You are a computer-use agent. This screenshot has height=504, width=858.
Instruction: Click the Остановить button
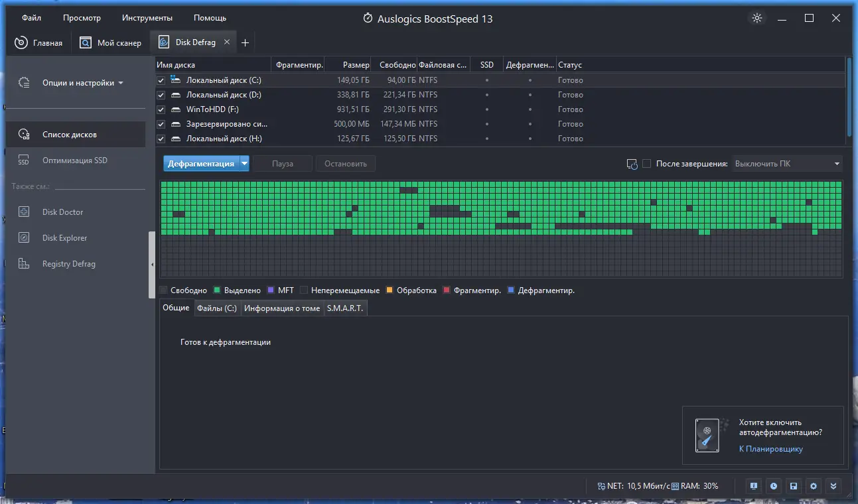point(346,164)
